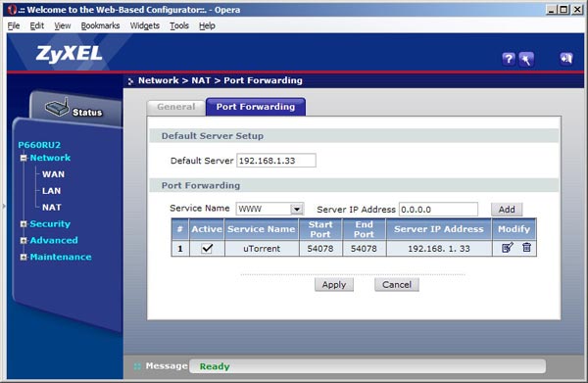Click the Active column header
The image size is (588, 383).
coord(207,229)
